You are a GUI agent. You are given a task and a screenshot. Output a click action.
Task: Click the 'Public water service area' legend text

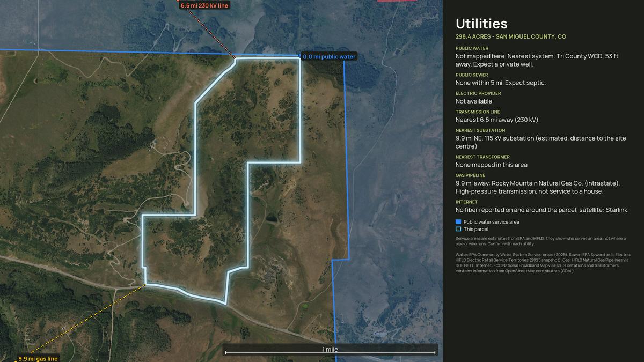492,222
